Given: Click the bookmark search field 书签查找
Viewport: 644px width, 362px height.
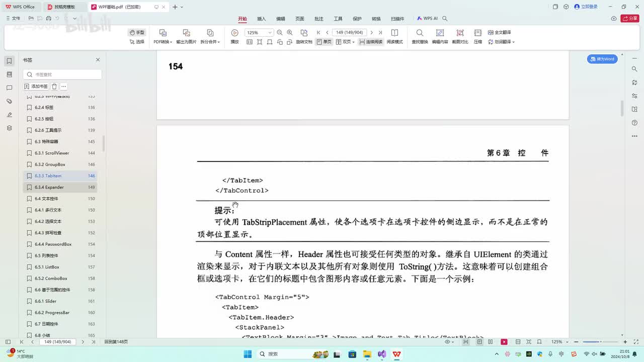Looking at the screenshot, I should coord(62,74).
